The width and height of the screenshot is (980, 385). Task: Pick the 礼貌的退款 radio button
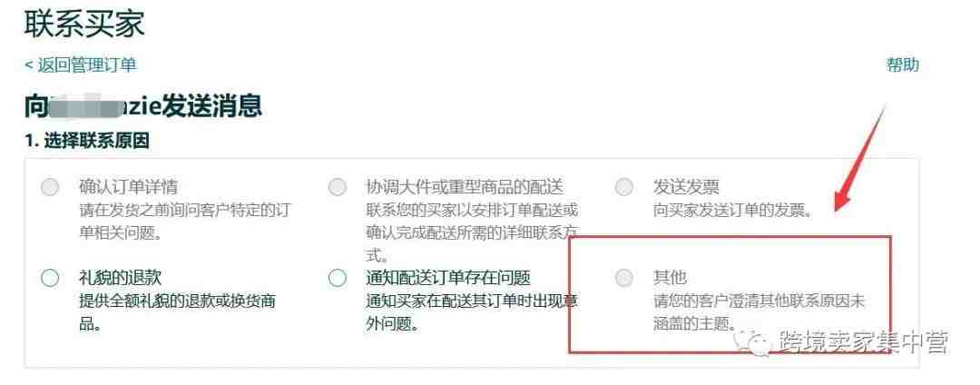pos(49,278)
